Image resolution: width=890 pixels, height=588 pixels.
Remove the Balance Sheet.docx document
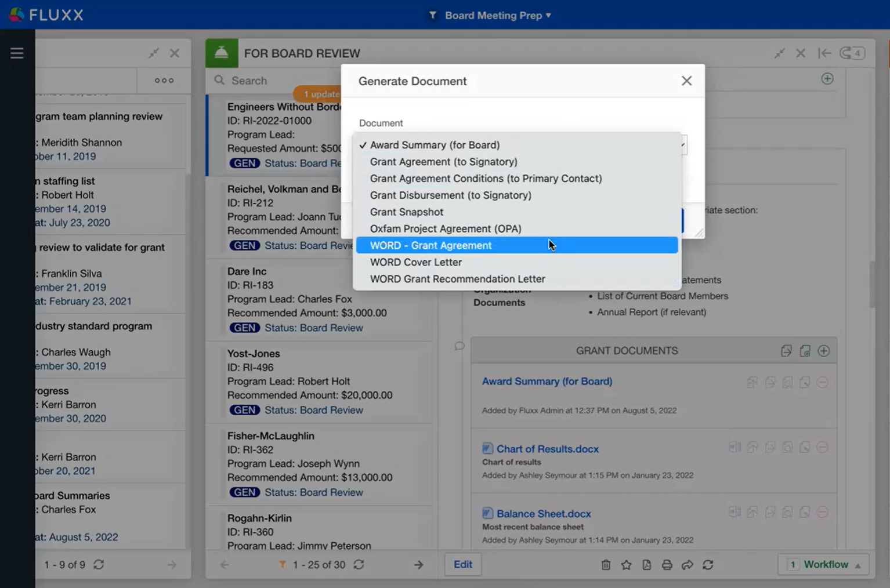tap(822, 512)
